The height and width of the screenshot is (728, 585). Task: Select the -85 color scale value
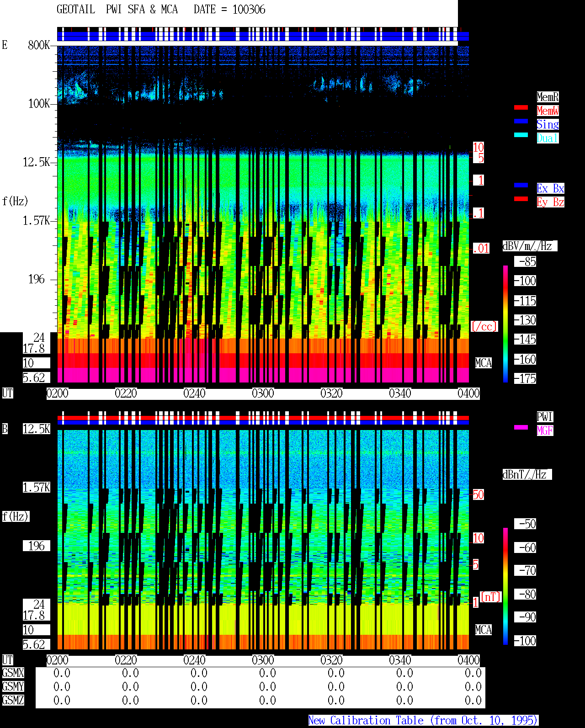click(525, 262)
